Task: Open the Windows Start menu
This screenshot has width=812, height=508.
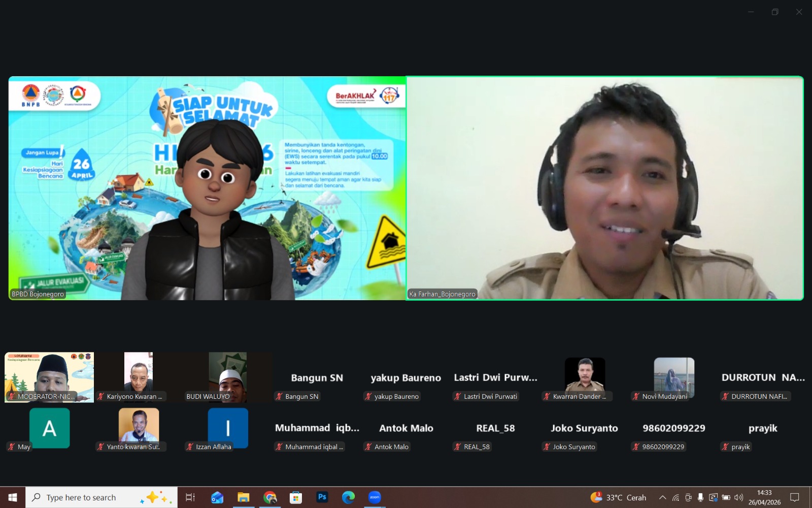Action: pos(13,497)
